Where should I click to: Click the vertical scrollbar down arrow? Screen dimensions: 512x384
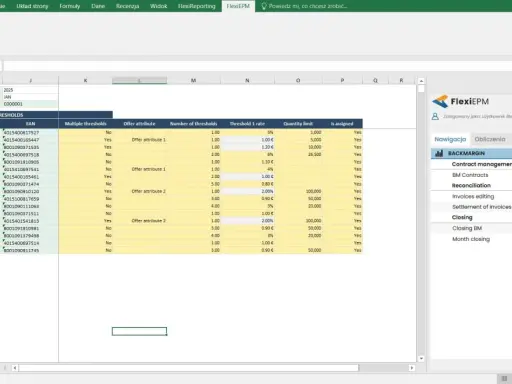coord(421,359)
